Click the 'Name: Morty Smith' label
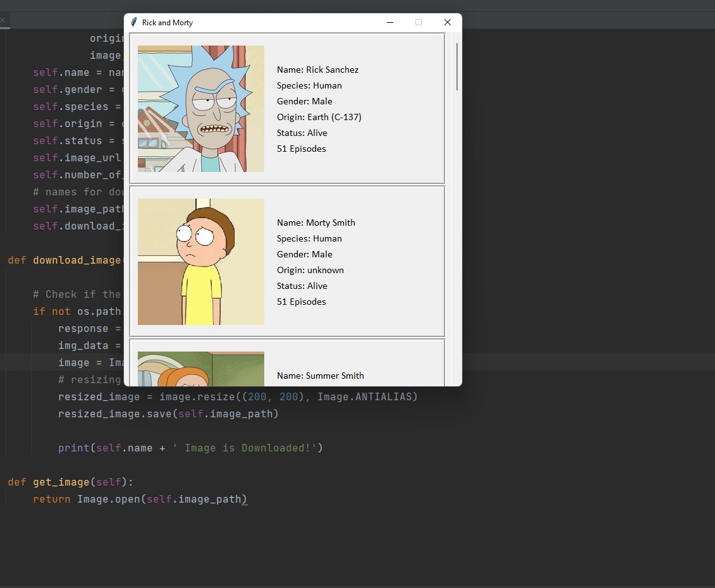Viewport: 715px width, 588px height. tap(315, 223)
